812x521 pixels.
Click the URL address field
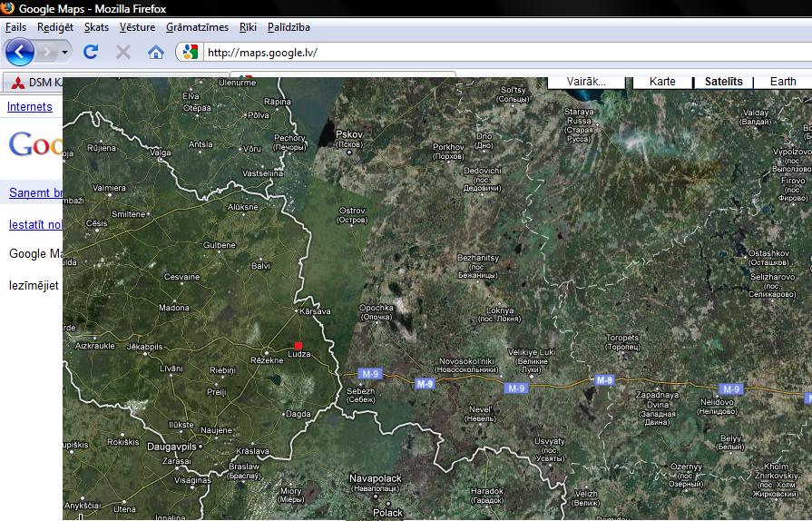point(499,53)
